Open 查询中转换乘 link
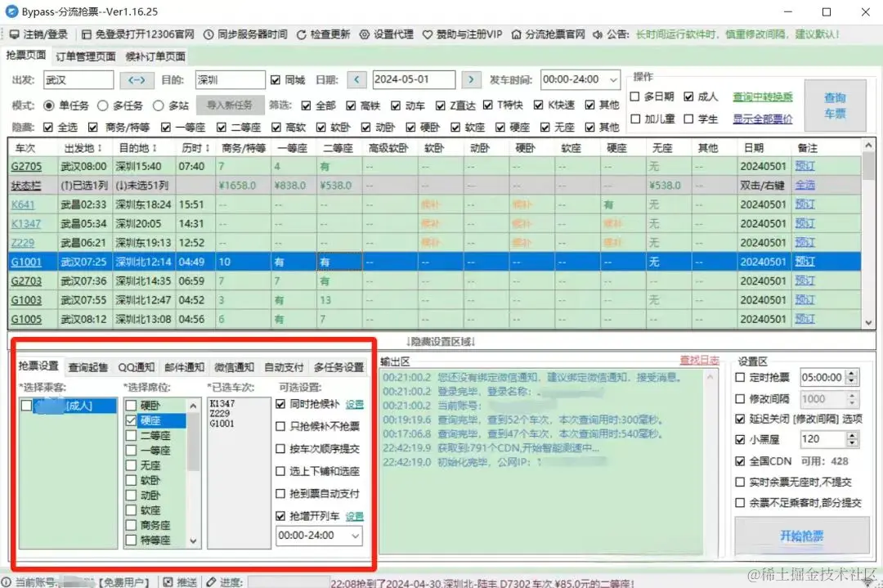This screenshot has height=588, width=883. coord(763,97)
